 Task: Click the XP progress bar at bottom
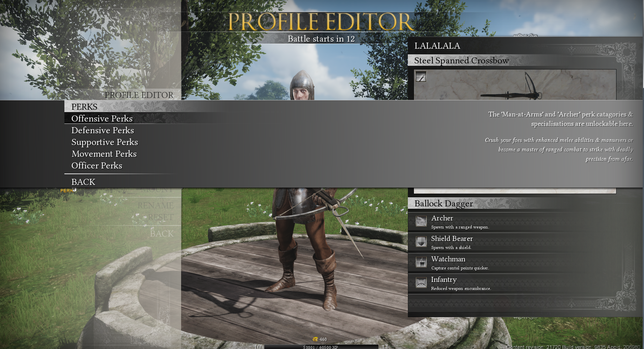[x=321, y=347]
